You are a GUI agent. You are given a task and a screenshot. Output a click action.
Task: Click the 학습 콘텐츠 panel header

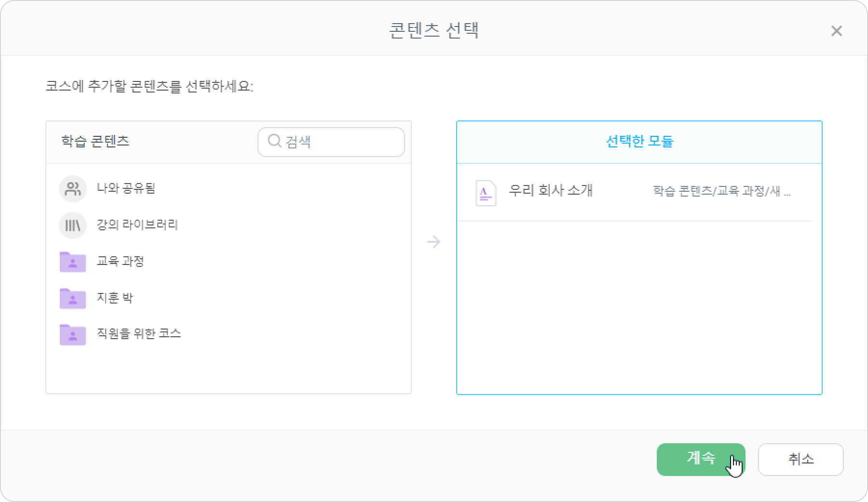click(x=95, y=141)
